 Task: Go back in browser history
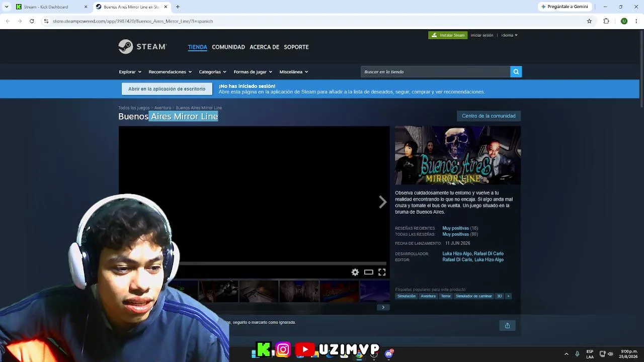tap(8, 21)
